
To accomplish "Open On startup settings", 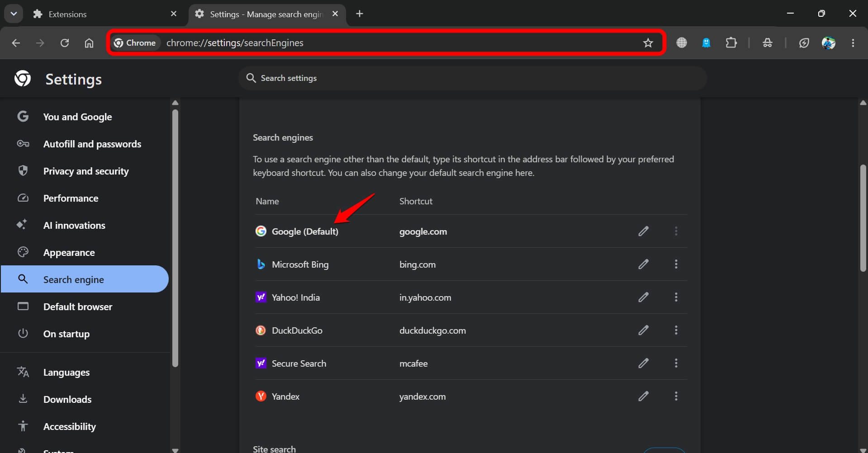I will (85, 334).
